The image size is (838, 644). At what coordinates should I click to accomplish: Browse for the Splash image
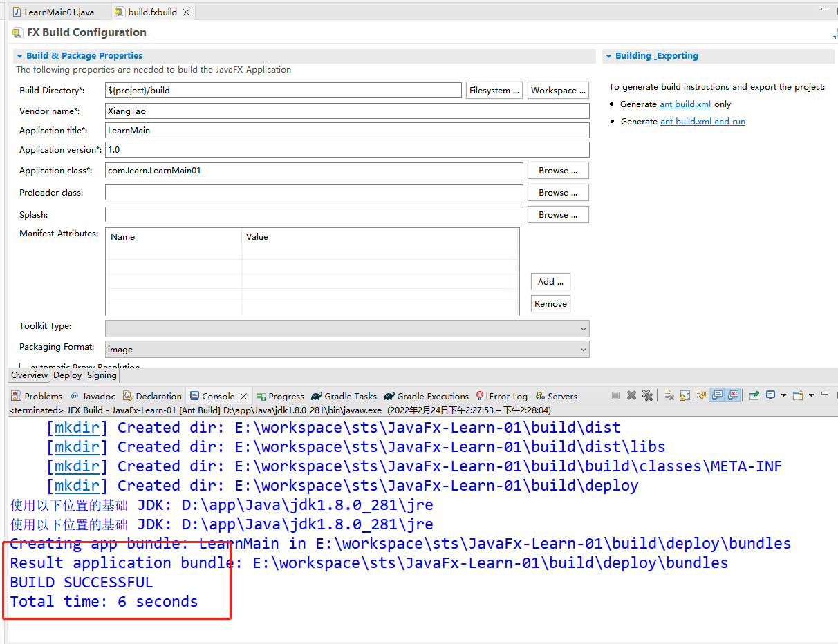coord(558,214)
